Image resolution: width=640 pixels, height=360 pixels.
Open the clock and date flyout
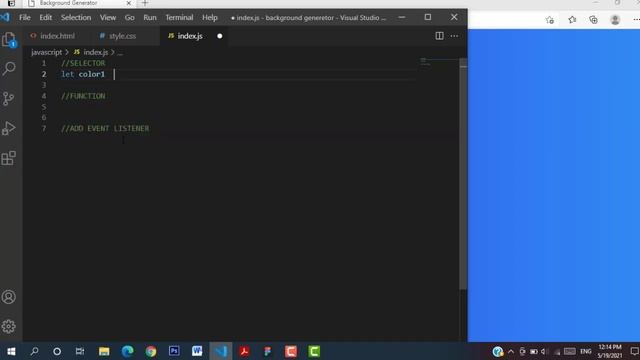pos(610,351)
